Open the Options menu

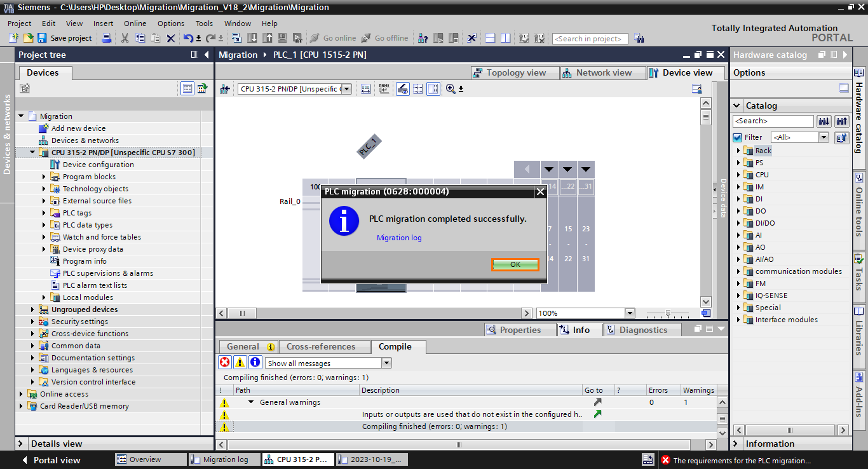tap(170, 24)
